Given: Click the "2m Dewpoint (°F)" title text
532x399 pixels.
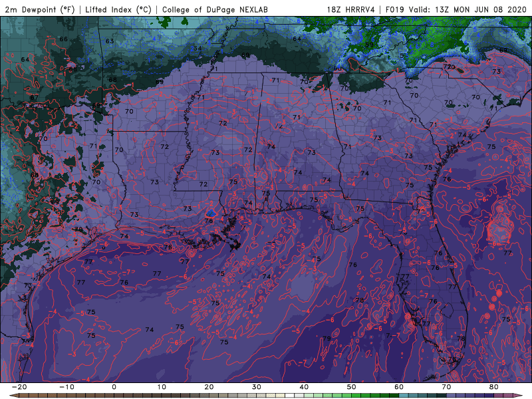Looking at the screenshot, I should click(40, 9).
